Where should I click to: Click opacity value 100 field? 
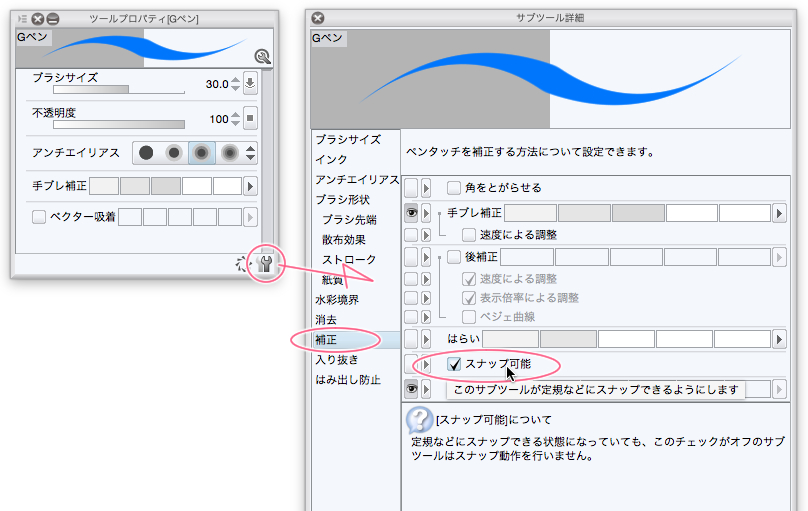point(218,119)
